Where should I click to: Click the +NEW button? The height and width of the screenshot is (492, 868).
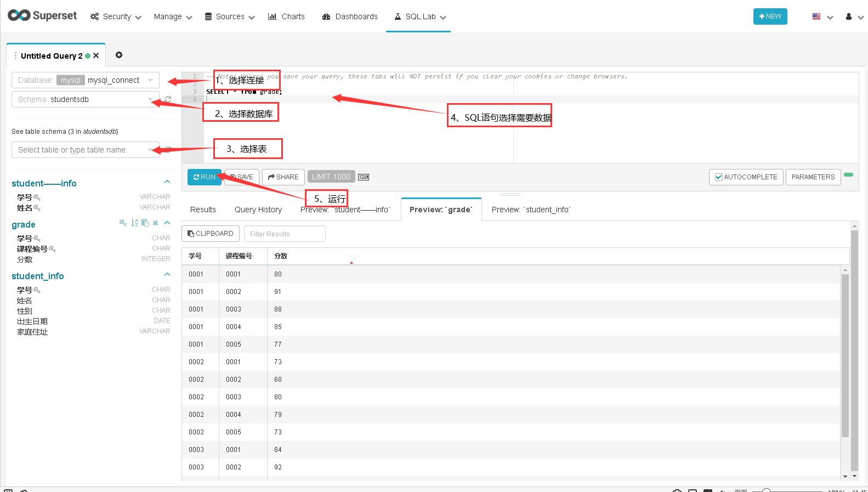[770, 16]
